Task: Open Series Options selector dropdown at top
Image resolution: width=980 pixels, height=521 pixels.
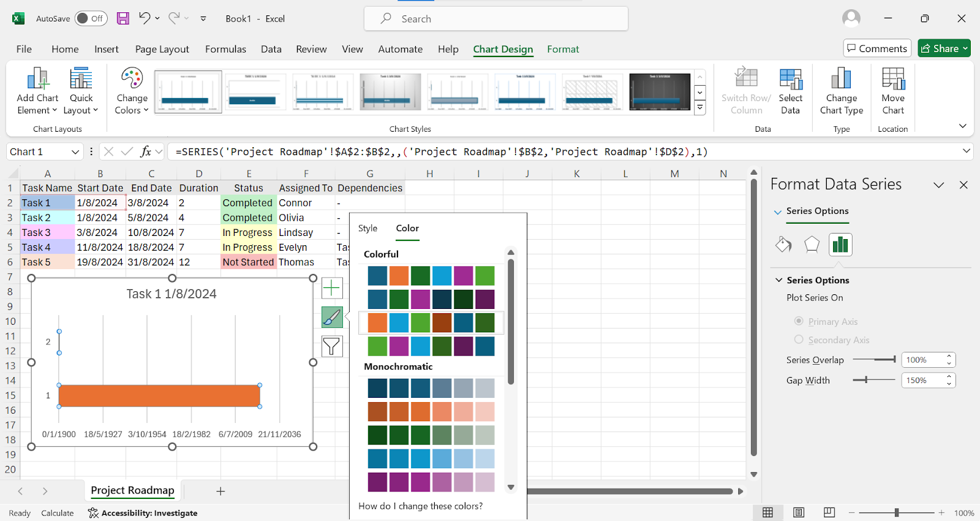Action: click(x=778, y=211)
